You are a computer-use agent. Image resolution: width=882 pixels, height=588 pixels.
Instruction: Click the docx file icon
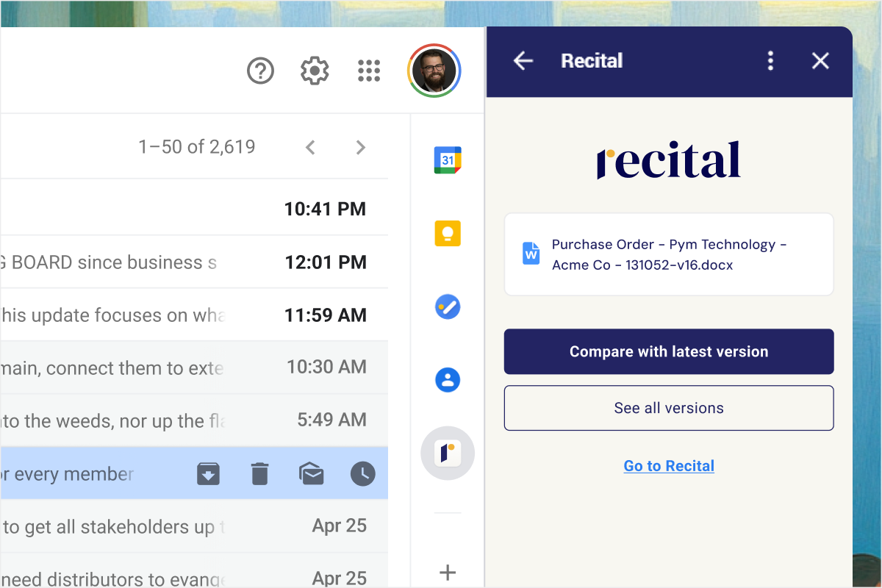[x=531, y=254]
